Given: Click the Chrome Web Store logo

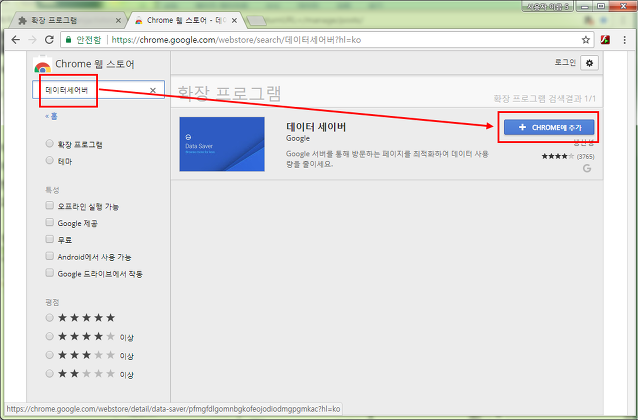Looking at the screenshot, I should [x=42, y=64].
